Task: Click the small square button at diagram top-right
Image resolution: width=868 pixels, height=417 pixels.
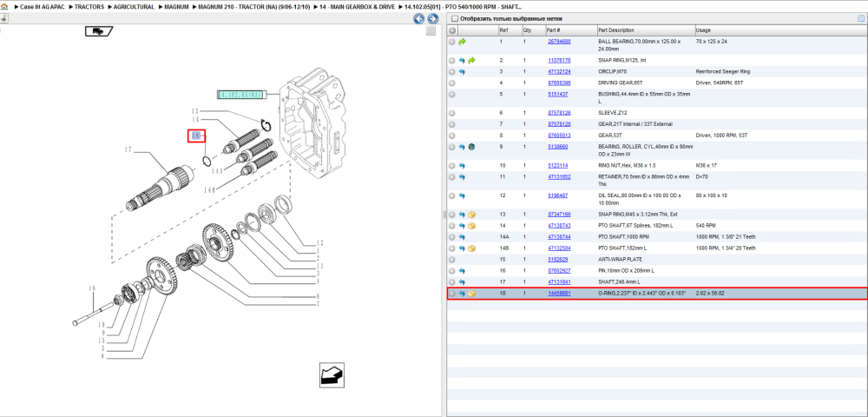Action: point(431,31)
